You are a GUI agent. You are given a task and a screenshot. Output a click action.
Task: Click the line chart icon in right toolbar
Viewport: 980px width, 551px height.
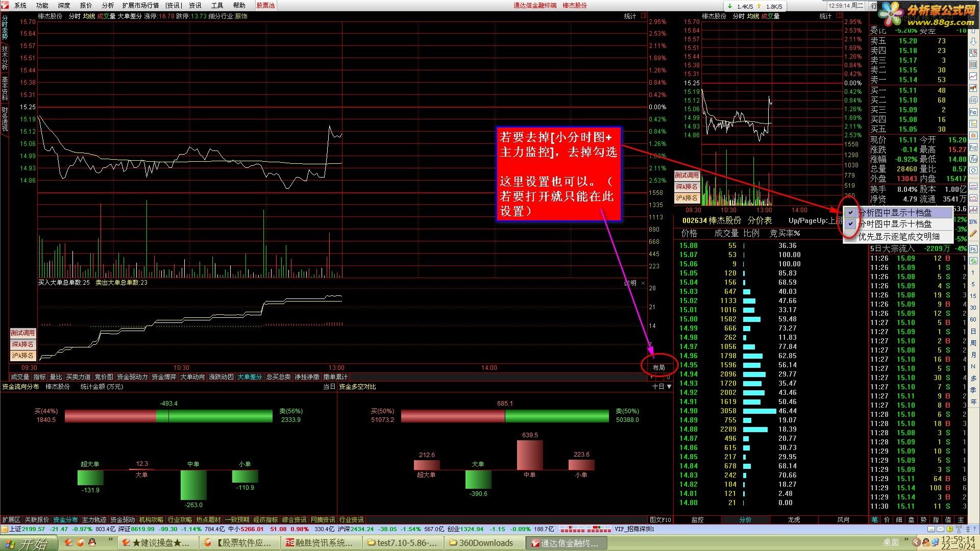pos(973,77)
